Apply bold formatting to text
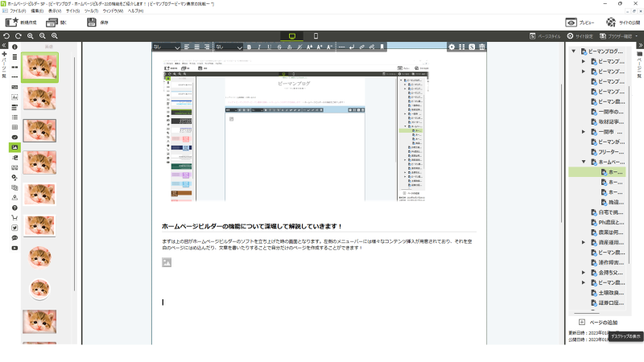 point(249,47)
